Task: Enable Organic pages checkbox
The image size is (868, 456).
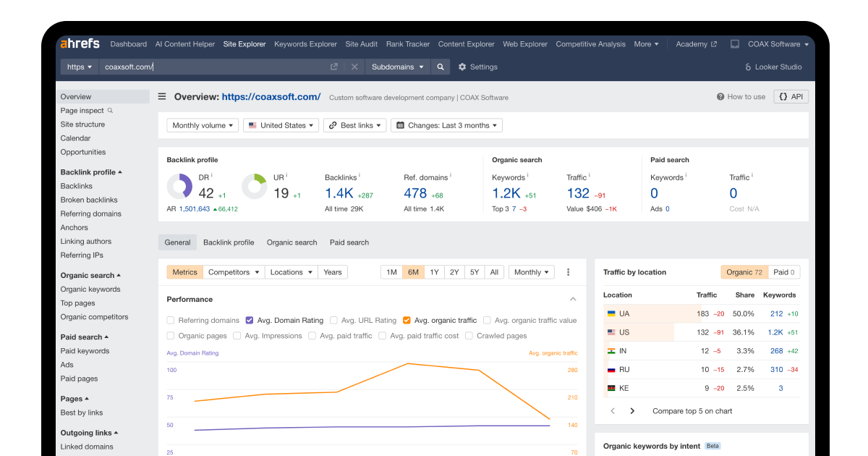Action: (171, 336)
